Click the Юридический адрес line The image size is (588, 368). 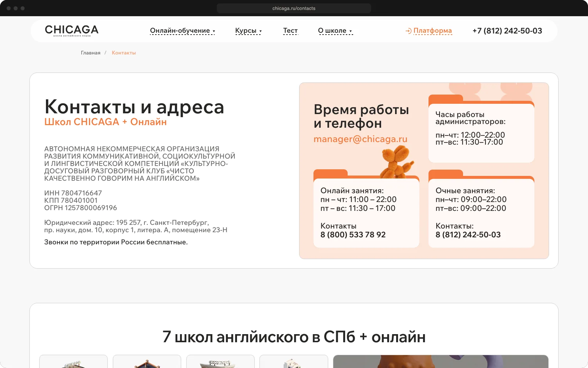pos(136,226)
